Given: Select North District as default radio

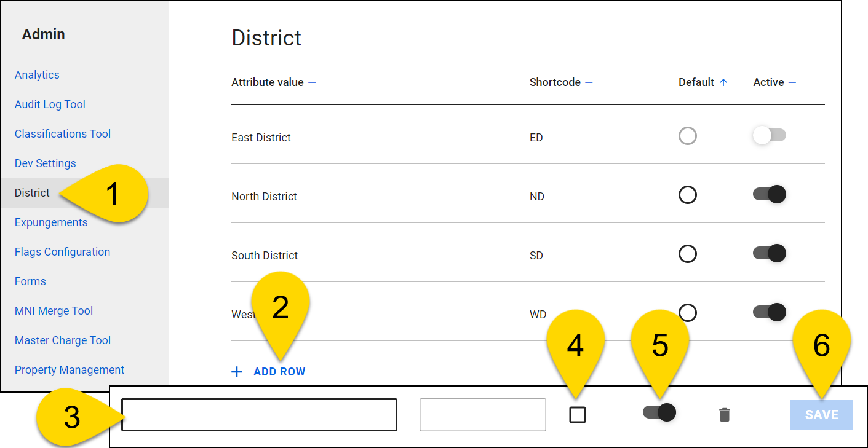Looking at the screenshot, I should (x=687, y=195).
